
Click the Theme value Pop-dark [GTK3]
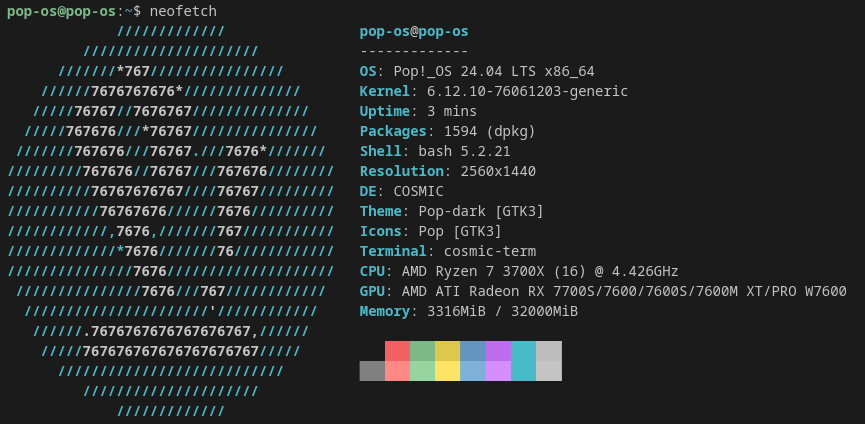tap(481, 211)
